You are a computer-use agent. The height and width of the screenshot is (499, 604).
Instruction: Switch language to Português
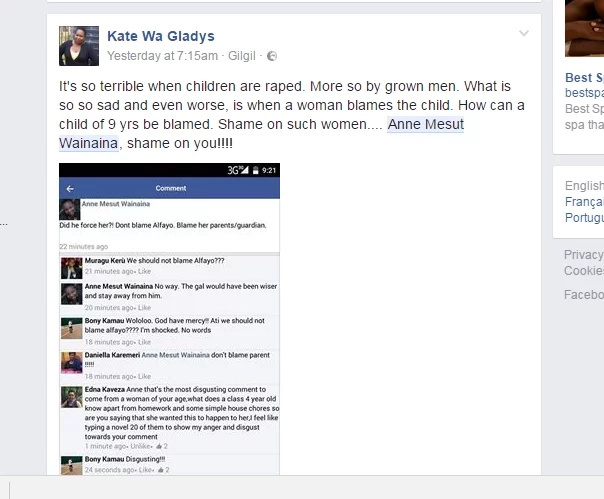pos(584,218)
